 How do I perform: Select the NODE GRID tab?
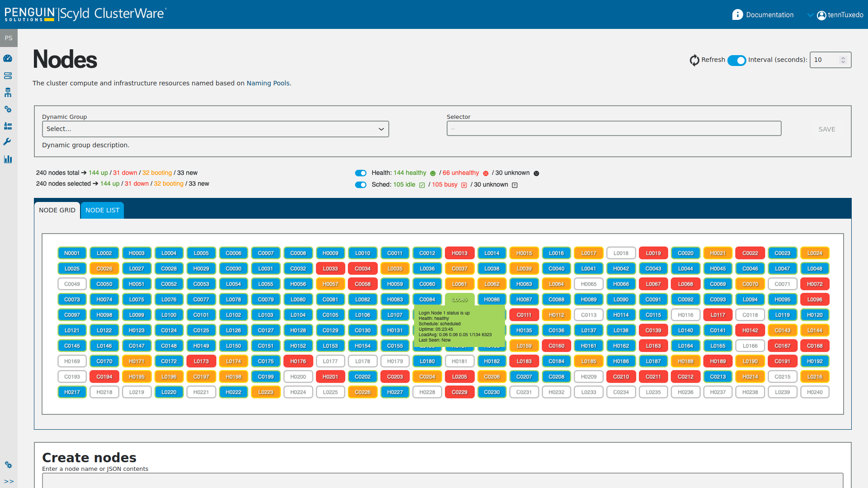57,211
